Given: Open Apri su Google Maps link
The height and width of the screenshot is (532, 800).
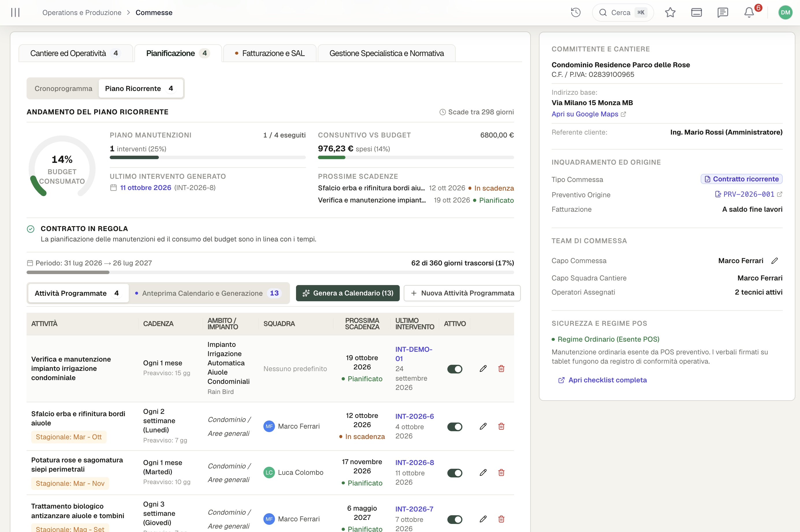Looking at the screenshot, I should tap(589, 114).
